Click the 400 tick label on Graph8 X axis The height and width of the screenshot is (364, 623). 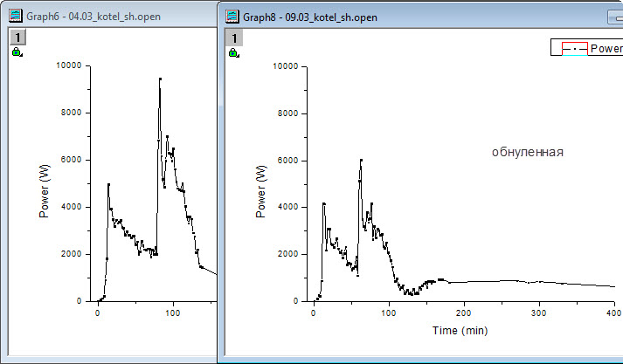(x=613, y=312)
